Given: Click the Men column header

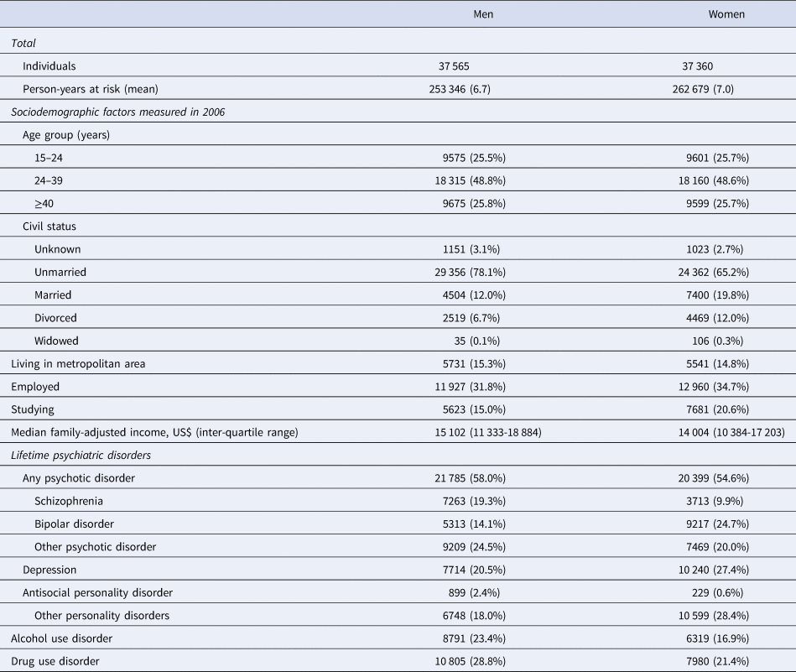Looking at the screenshot, I should click(x=481, y=14).
